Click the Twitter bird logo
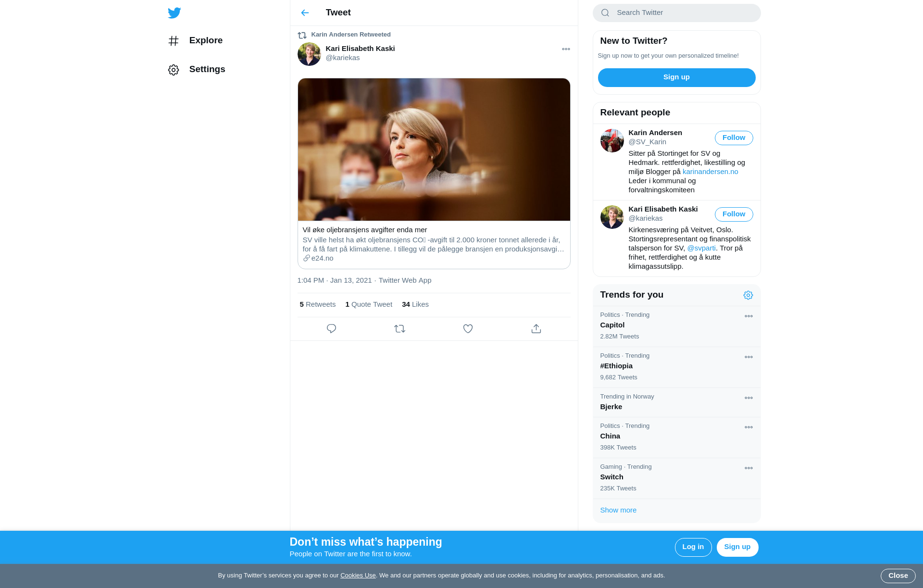Viewport: 923px width, 588px height. 175,13
